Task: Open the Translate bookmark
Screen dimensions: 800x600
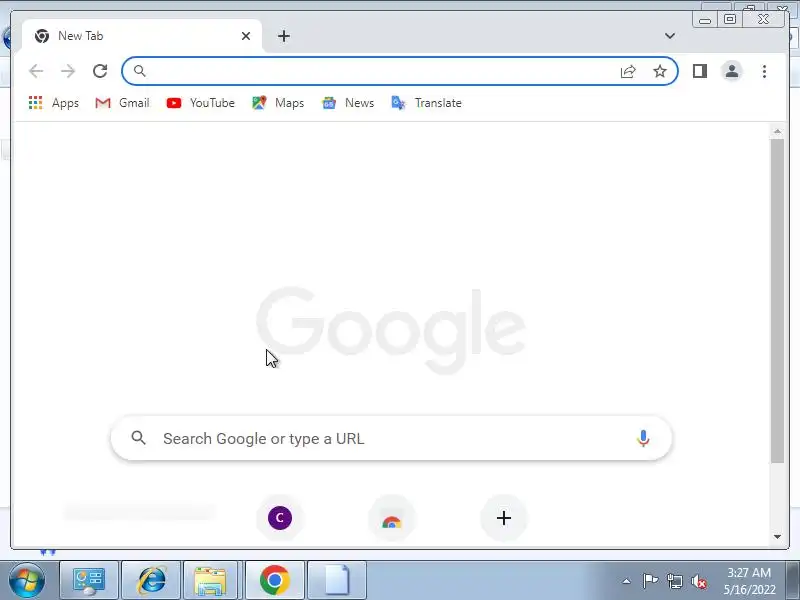Action: point(426,103)
